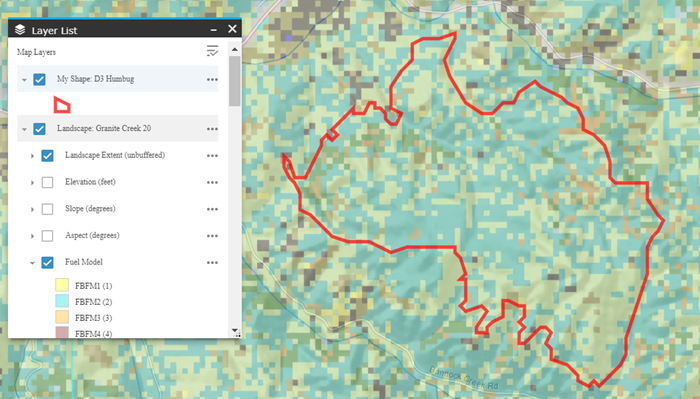Click Fuel Model layer label
The height and width of the screenshot is (399, 700).
(84, 262)
